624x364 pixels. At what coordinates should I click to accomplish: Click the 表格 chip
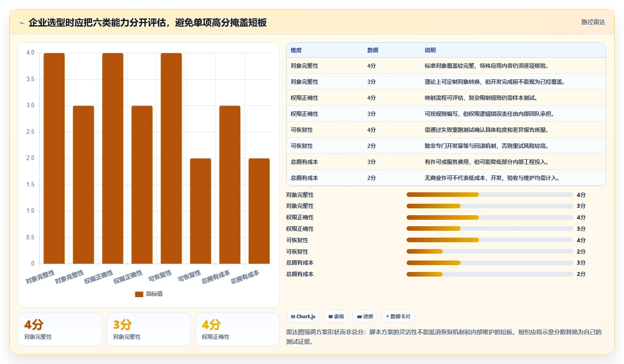coord(336,316)
